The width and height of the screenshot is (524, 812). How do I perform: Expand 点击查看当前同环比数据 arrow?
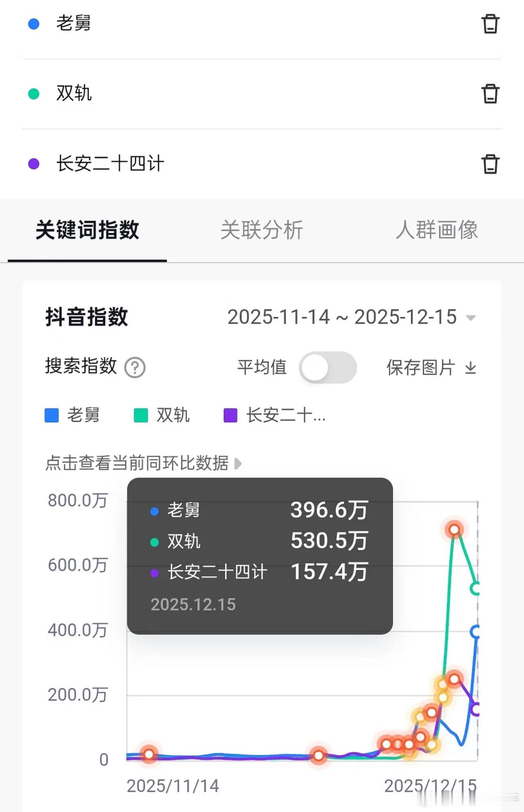click(238, 463)
